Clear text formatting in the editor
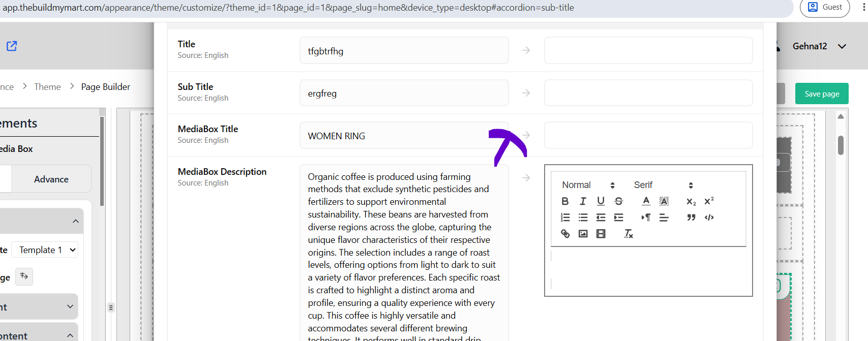868x341 pixels. 628,234
